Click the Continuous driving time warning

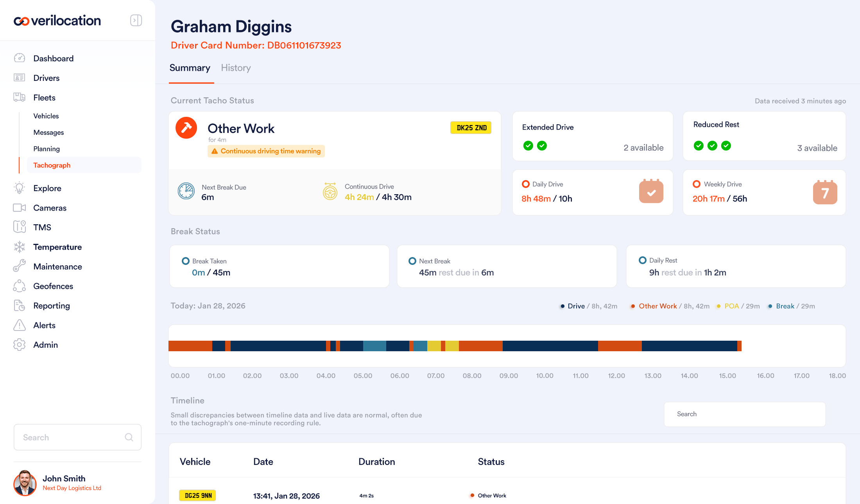point(266,151)
